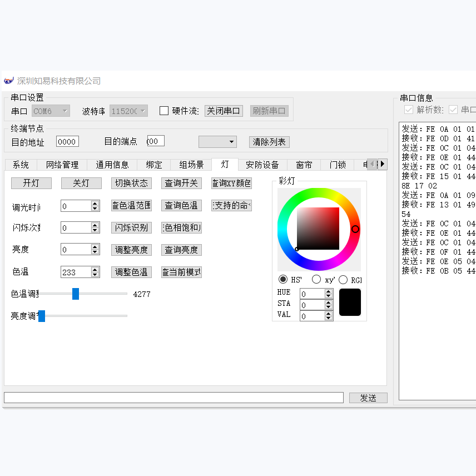The width and height of the screenshot is (476, 476).
Task: Click the 查询亮度 button
Action: tap(181, 250)
